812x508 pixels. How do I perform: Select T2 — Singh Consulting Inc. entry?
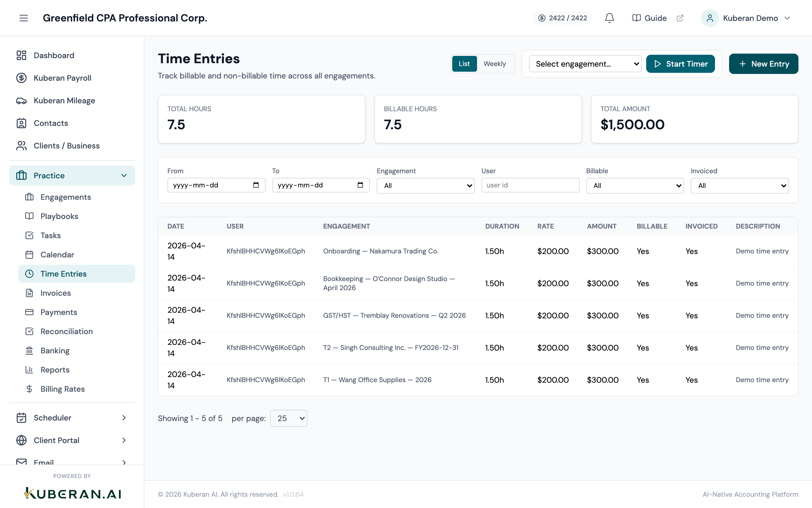(478, 348)
